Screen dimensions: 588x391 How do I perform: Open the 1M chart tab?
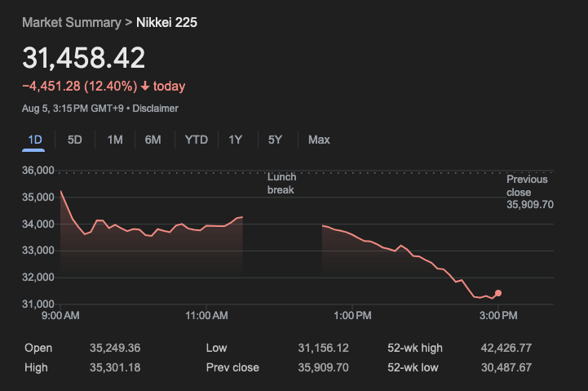pos(115,140)
